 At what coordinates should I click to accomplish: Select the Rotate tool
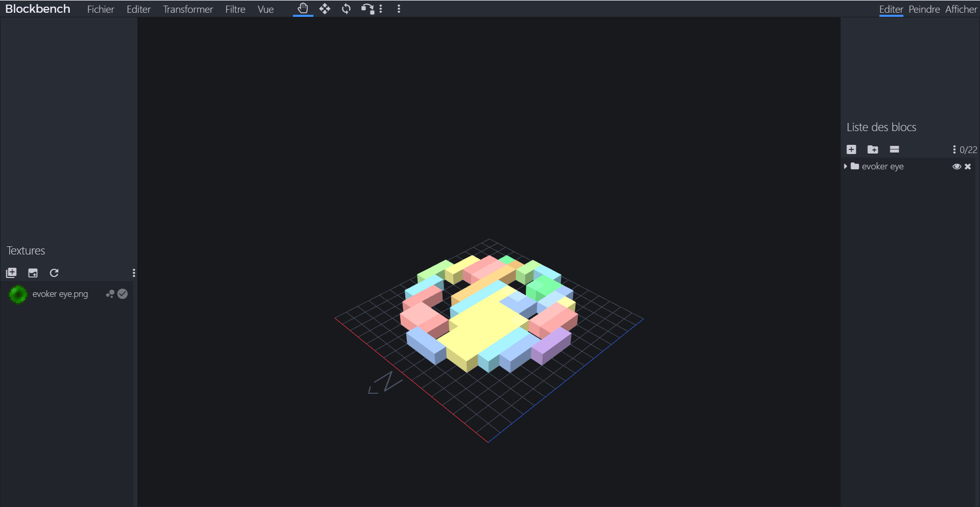pos(346,9)
